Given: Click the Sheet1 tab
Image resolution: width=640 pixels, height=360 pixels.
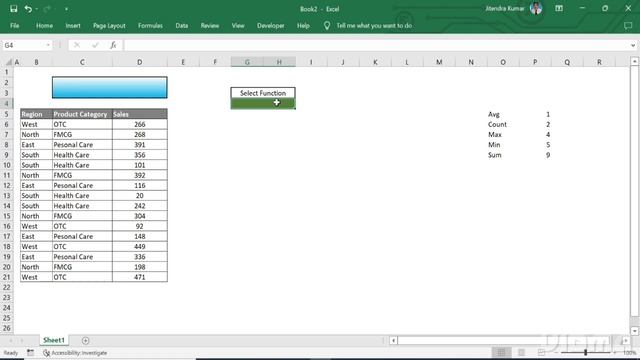Looking at the screenshot, I should [x=54, y=340].
